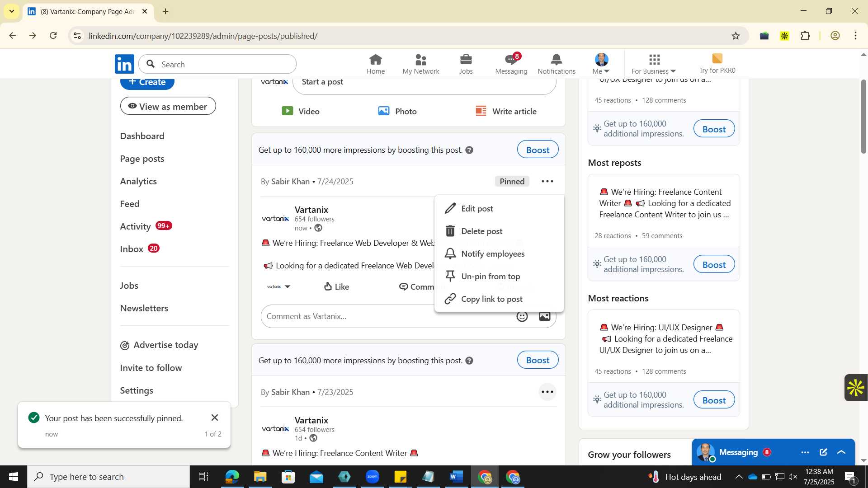The height and width of the screenshot is (488, 868).
Task: Open Settings in the sidebar
Action: pos(137,390)
